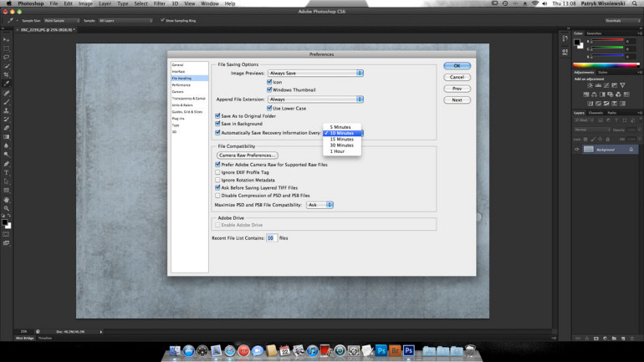Viewport: 644px width, 362px height.
Task: Select the Horizontal Type tool
Action: pyautogui.click(x=6, y=173)
